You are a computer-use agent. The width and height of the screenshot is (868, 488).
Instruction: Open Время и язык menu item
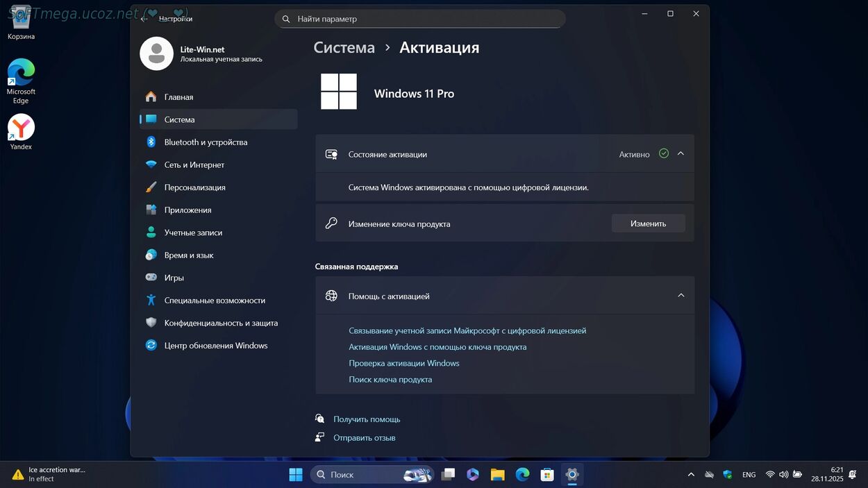click(188, 255)
